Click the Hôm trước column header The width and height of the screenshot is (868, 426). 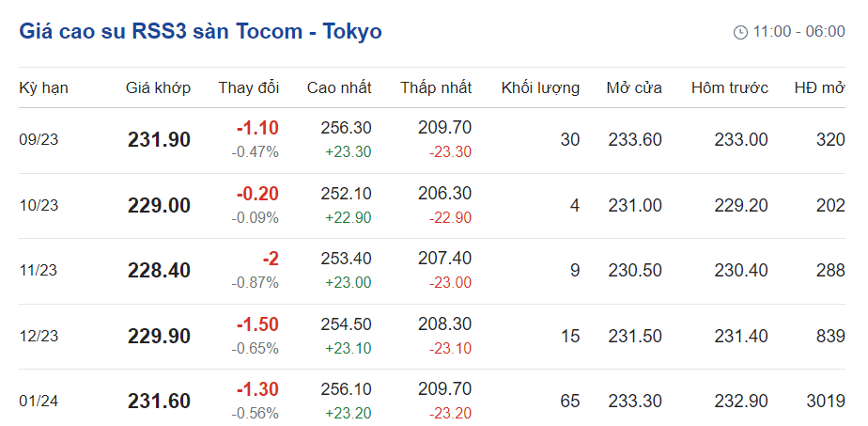point(729,88)
